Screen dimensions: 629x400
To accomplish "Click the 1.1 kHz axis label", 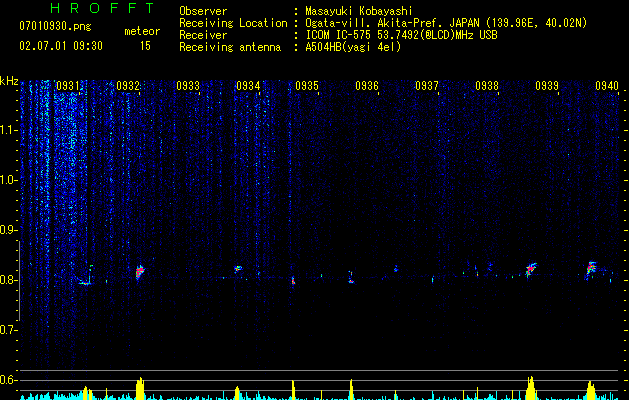I will (x=9, y=130).
